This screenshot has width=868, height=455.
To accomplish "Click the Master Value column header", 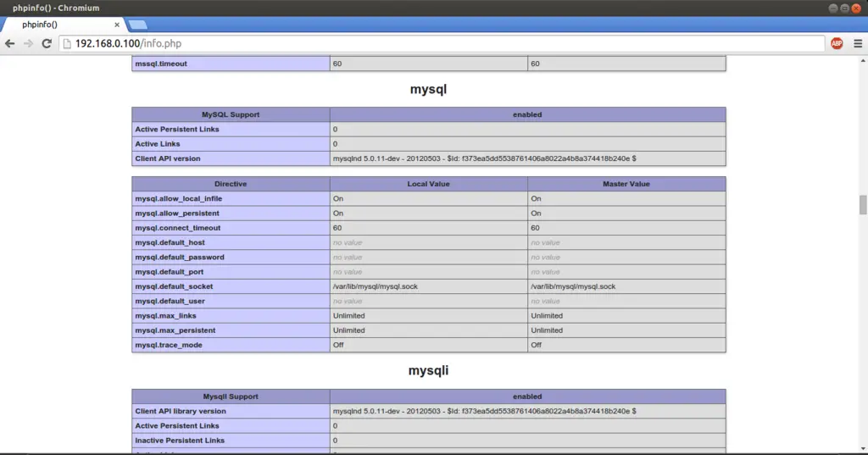I will point(626,184).
